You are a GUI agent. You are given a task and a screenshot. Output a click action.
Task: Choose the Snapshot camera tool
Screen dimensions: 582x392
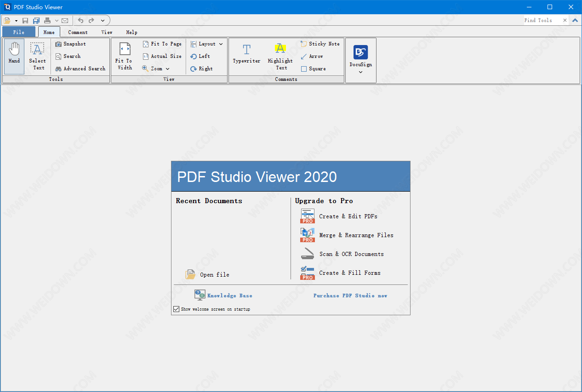[71, 44]
